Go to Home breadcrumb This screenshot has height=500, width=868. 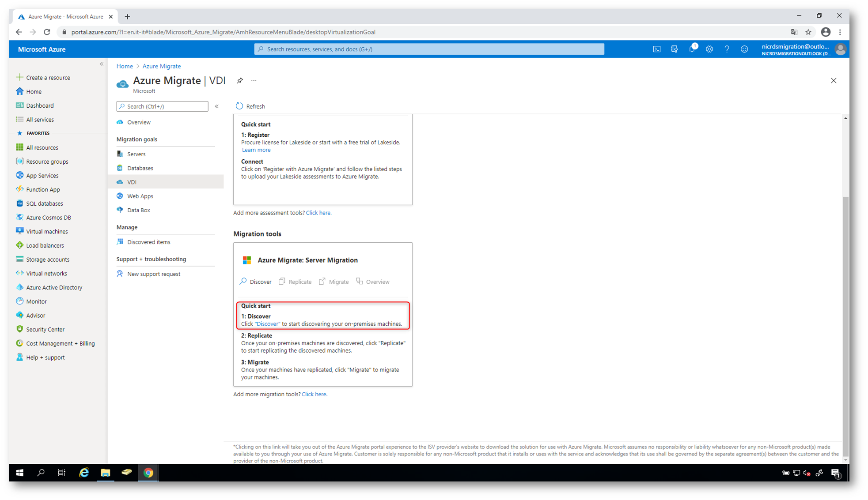(x=125, y=66)
